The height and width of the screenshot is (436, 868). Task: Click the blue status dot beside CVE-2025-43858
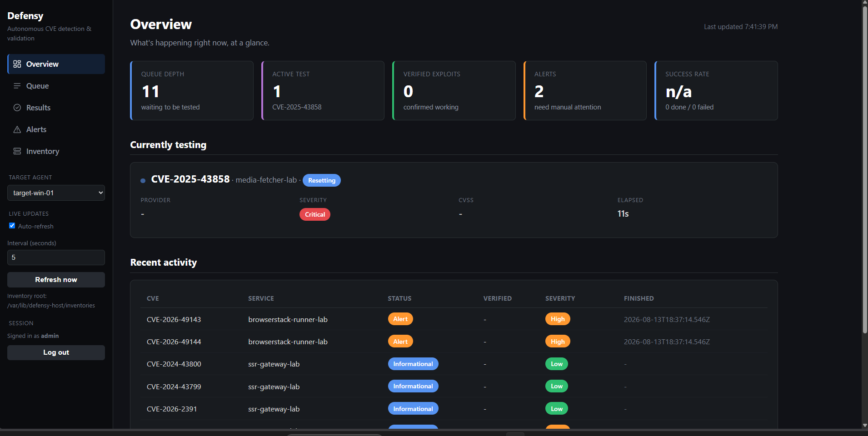pyautogui.click(x=143, y=181)
